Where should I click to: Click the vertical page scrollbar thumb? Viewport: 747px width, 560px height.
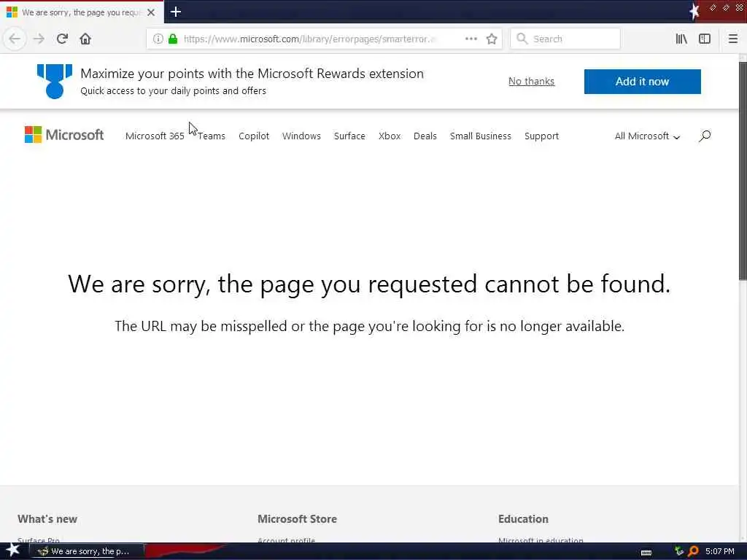point(742,171)
